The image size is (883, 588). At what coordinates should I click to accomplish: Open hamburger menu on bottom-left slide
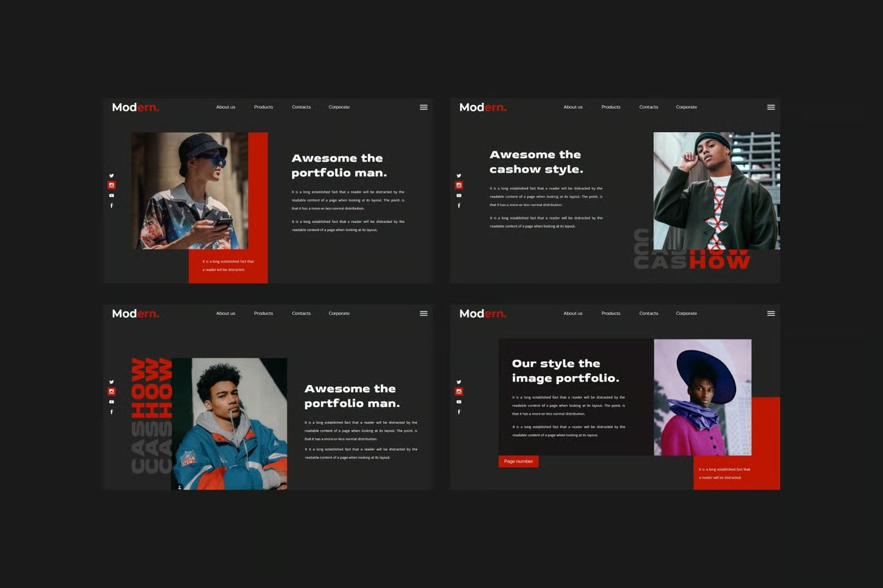click(x=423, y=314)
